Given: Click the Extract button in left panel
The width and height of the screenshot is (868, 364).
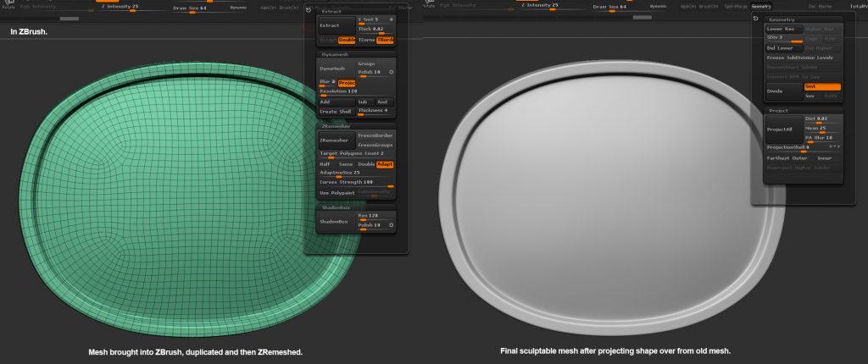Looking at the screenshot, I should point(337,25).
